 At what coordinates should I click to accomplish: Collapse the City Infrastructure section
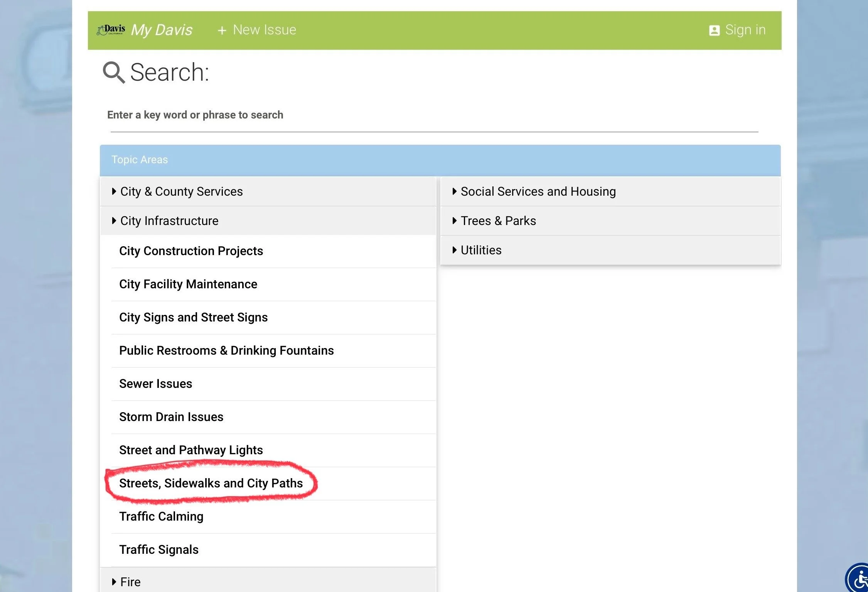tap(169, 221)
